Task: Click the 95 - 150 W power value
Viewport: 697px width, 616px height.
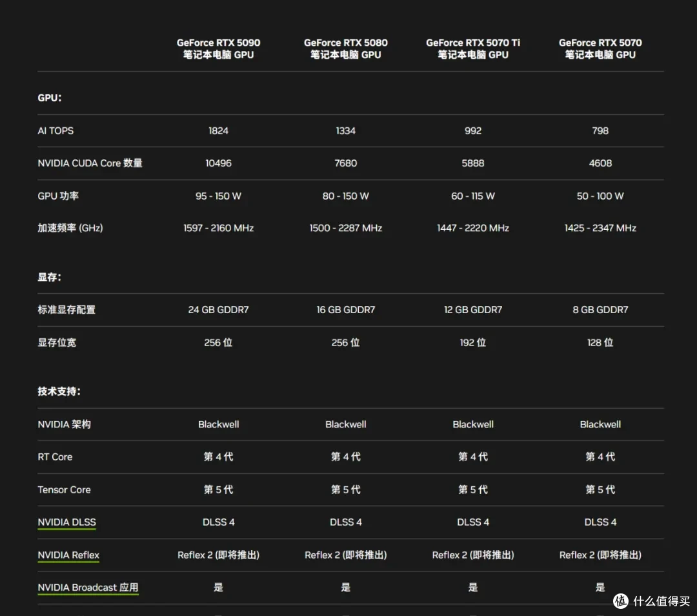Action: pos(218,196)
